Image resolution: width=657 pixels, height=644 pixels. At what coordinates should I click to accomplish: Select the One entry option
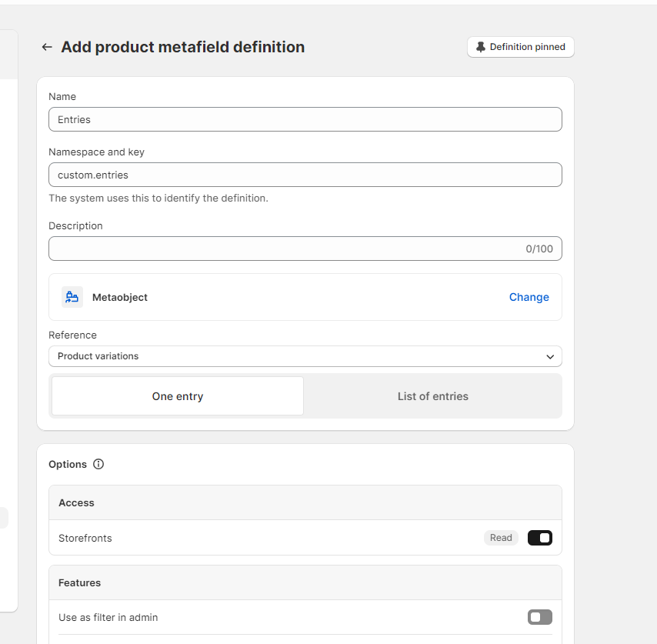[178, 396]
